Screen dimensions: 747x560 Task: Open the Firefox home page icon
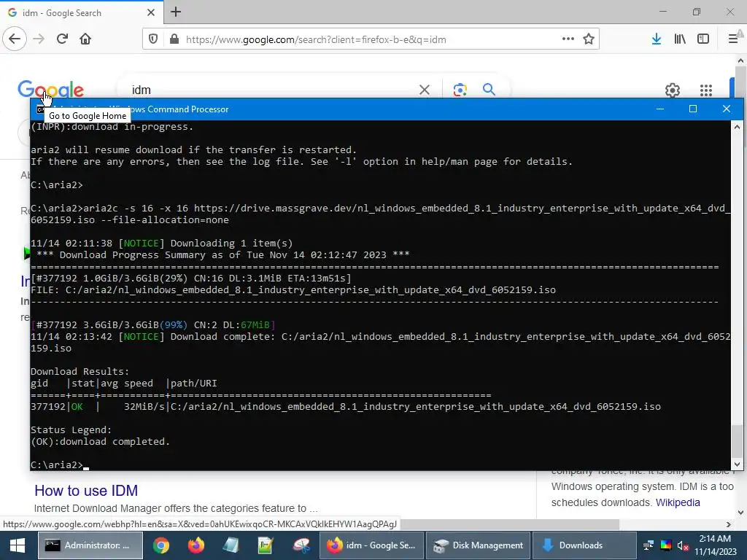pyautogui.click(x=85, y=39)
